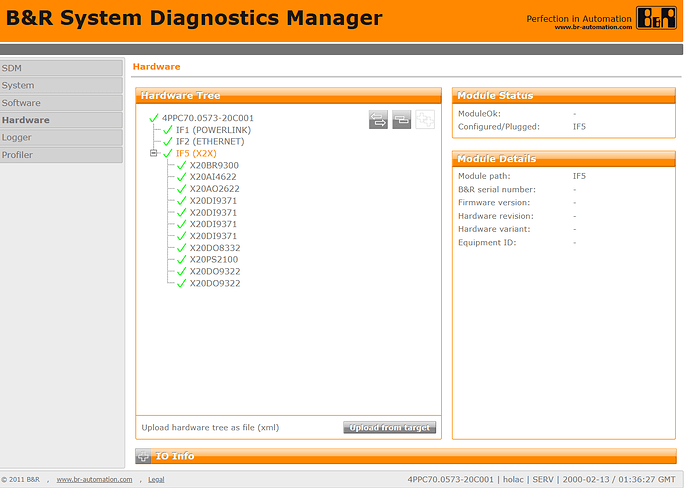Click the Module Status panel header
The width and height of the screenshot is (690, 488).
(564, 95)
